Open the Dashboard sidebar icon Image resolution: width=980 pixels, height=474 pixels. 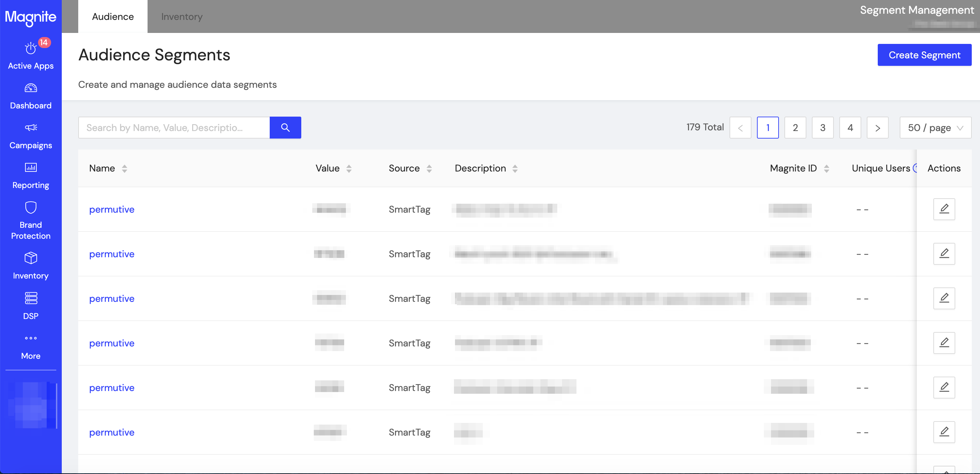tap(31, 88)
